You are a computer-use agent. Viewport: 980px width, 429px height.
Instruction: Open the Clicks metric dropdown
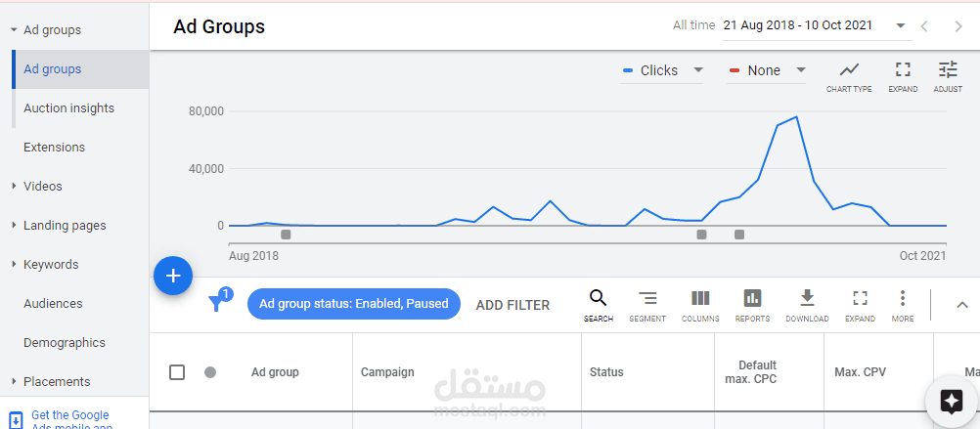tap(662, 70)
